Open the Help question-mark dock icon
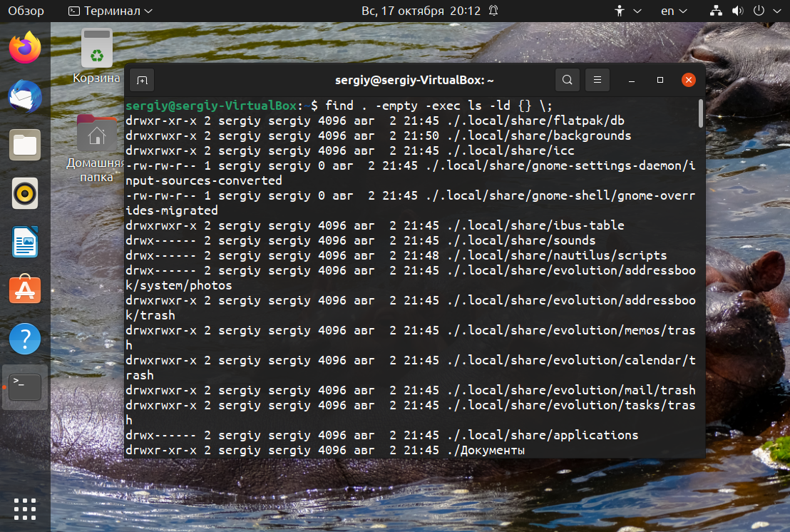 point(25,339)
